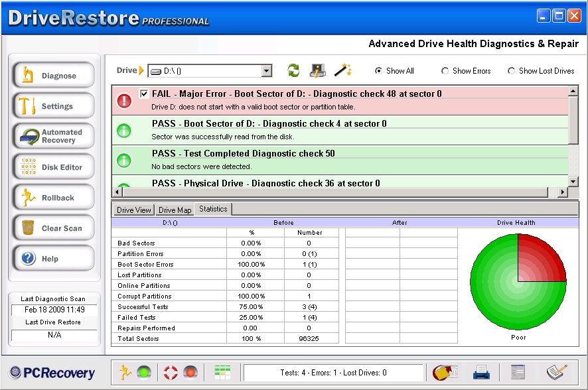This screenshot has width=588, height=390.
Task: Open the Rollback option
Action: (53, 198)
